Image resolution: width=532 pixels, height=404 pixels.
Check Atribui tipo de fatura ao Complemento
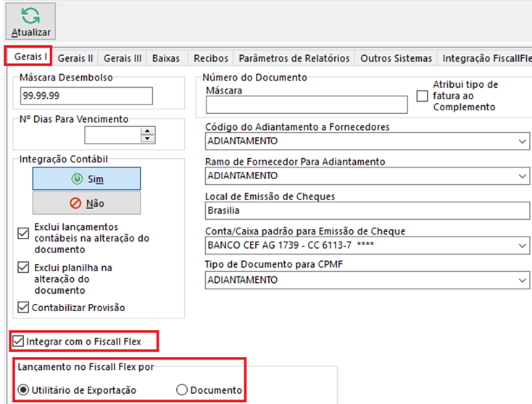(x=422, y=96)
